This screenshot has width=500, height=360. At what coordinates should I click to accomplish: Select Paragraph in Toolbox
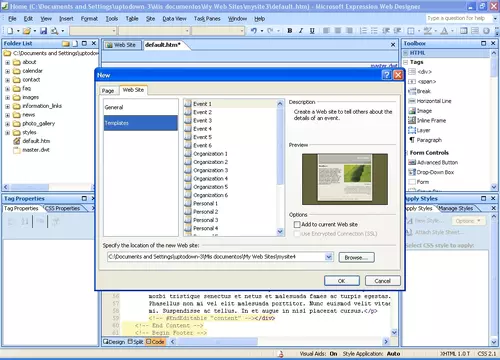coord(425,140)
